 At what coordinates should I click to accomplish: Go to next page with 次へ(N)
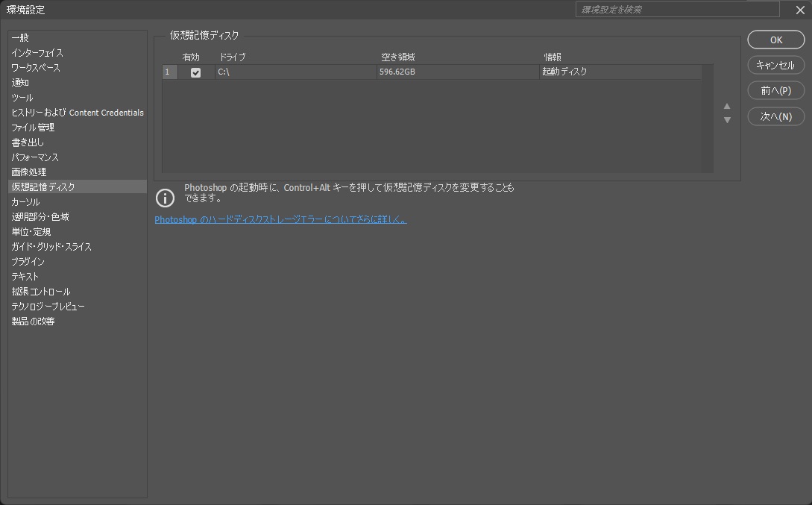click(x=775, y=116)
